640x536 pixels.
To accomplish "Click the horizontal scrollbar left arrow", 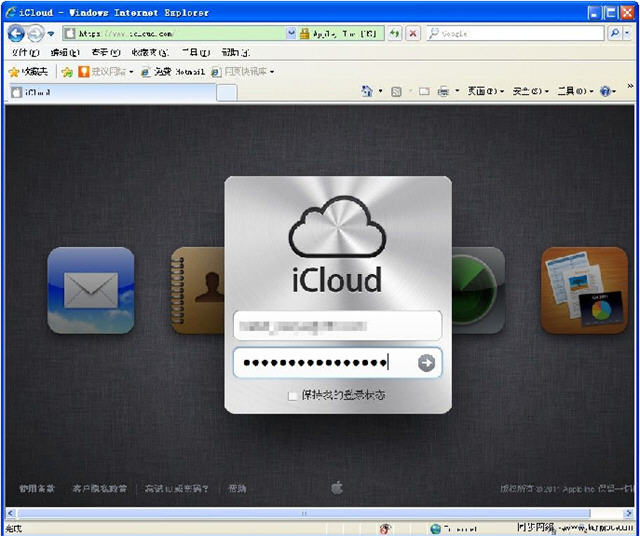I will pyautogui.click(x=11, y=513).
